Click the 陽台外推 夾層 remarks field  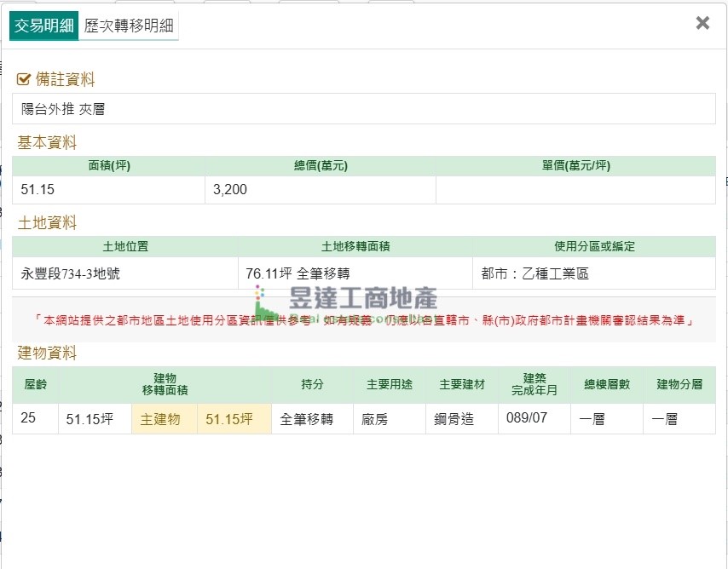(x=364, y=109)
